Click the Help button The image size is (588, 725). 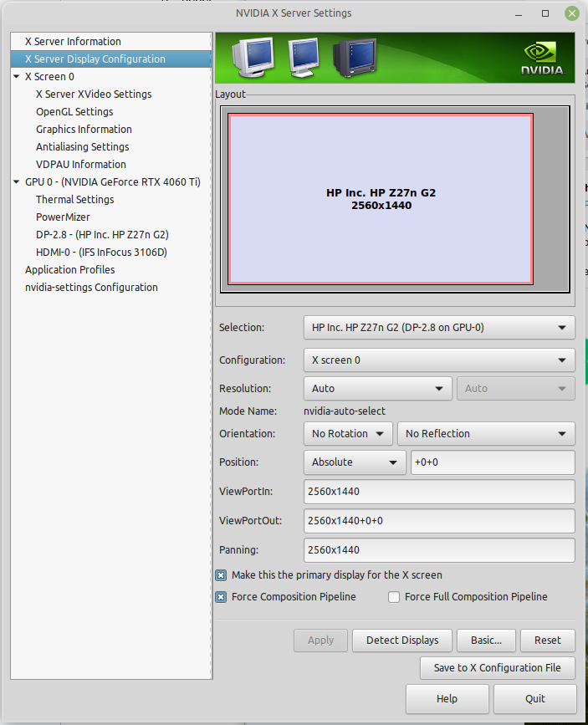coord(447,699)
